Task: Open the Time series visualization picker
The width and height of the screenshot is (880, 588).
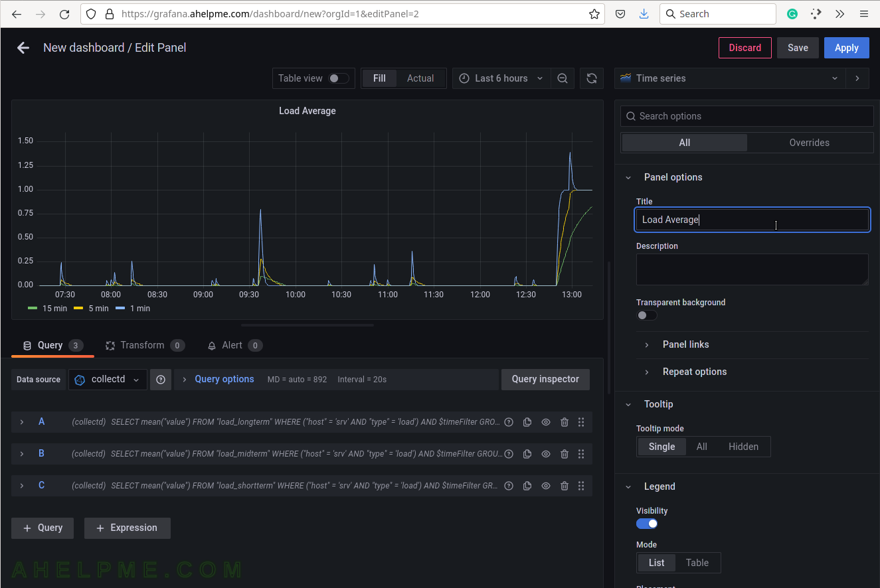Action: (730, 78)
